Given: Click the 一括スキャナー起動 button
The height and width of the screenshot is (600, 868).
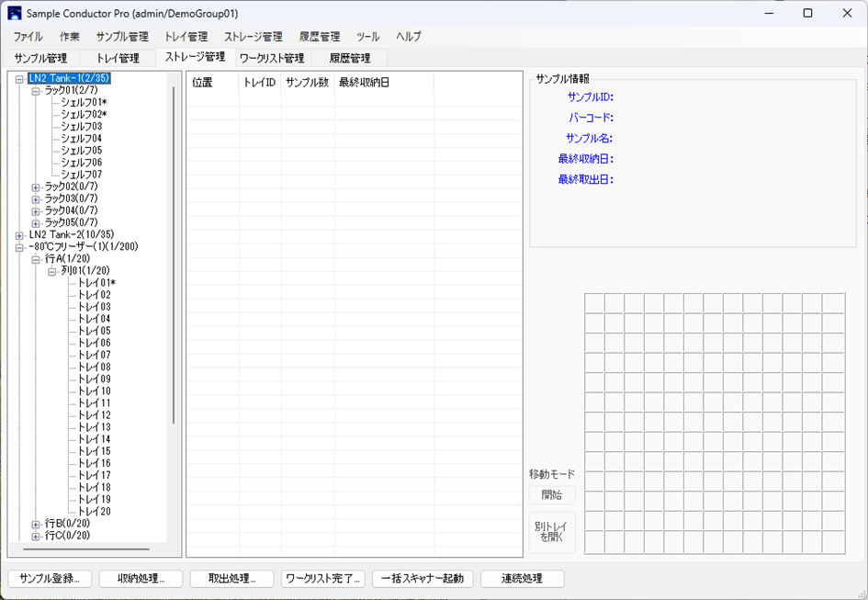Looking at the screenshot, I should [423, 579].
